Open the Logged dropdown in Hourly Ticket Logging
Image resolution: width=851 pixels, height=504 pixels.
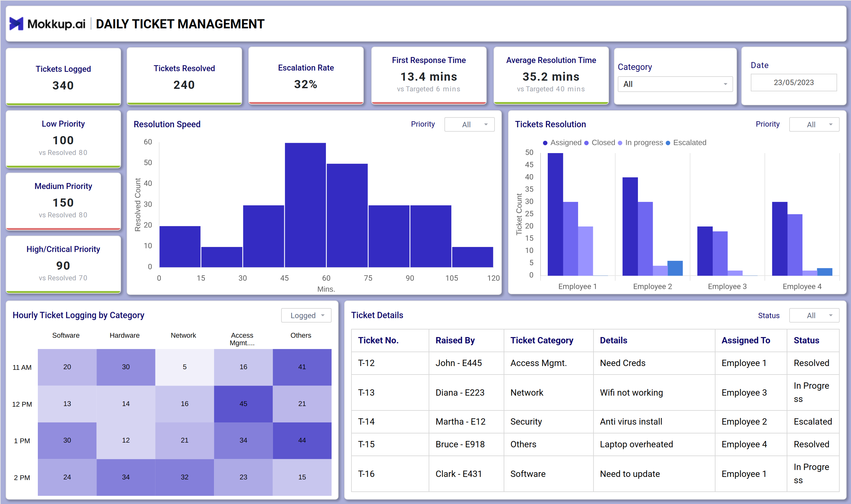(x=306, y=316)
